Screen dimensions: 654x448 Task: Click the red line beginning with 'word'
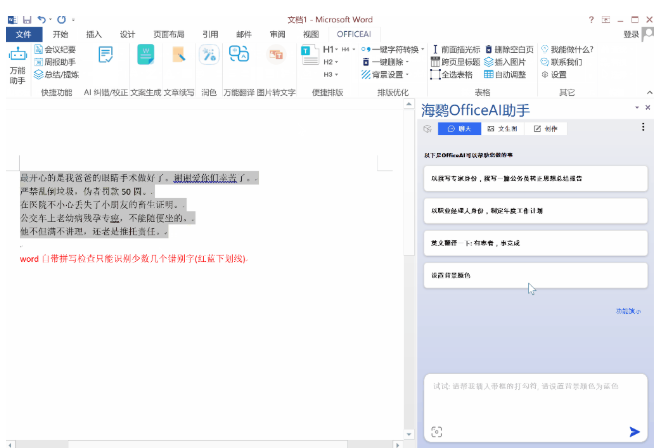pyautogui.click(x=134, y=259)
